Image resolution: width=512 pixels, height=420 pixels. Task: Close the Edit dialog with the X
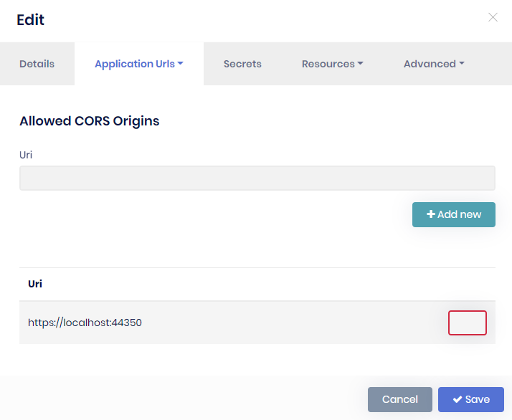coord(493,17)
